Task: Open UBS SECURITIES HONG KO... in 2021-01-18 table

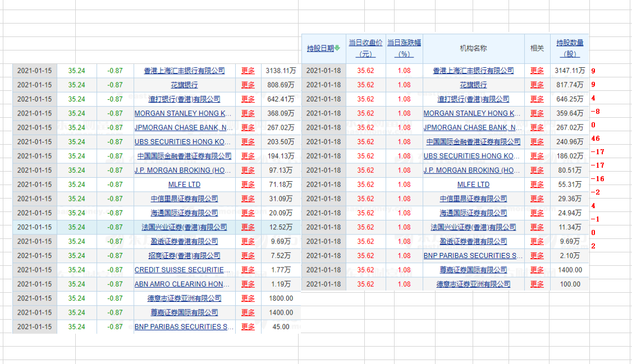Action: [x=471, y=156]
